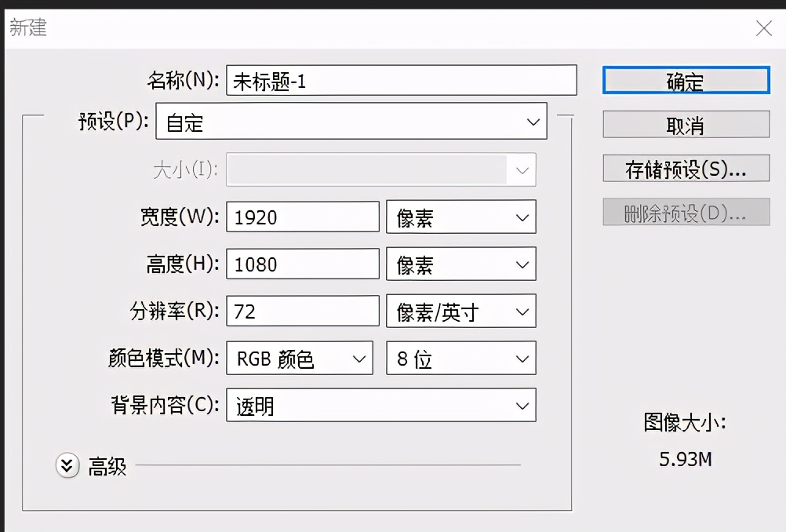Click the disabled 大小(I) dropdown
Viewport: 786px width, 532px height.
click(x=380, y=169)
